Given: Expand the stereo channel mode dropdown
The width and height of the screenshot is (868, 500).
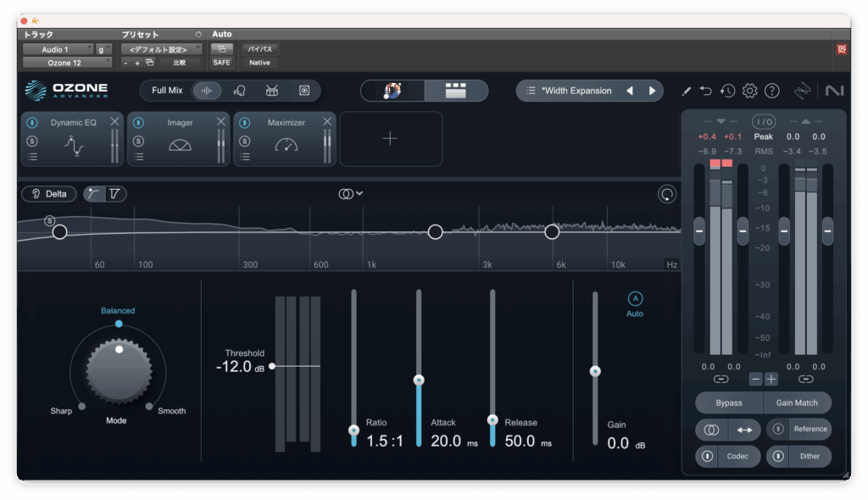Looking at the screenshot, I should 350,194.
